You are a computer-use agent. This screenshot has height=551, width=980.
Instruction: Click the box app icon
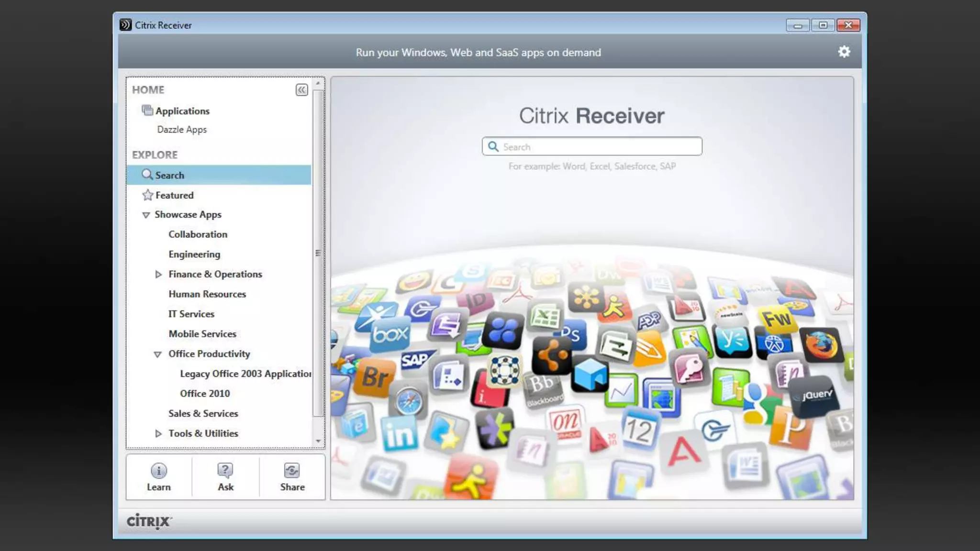[x=390, y=334]
